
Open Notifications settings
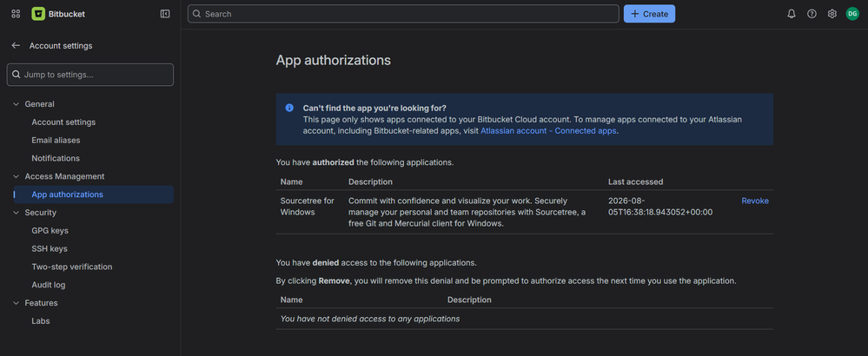point(56,158)
